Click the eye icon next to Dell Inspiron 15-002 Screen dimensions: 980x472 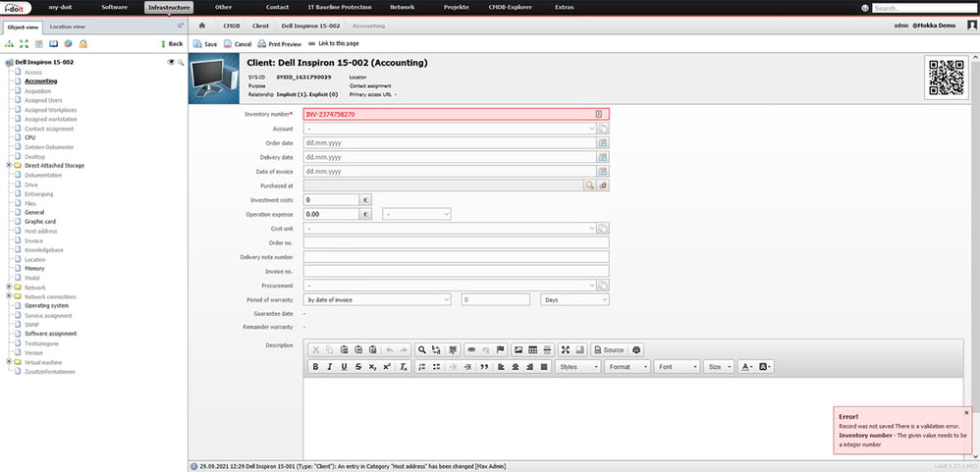pyautogui.click(x=171, y=63)
